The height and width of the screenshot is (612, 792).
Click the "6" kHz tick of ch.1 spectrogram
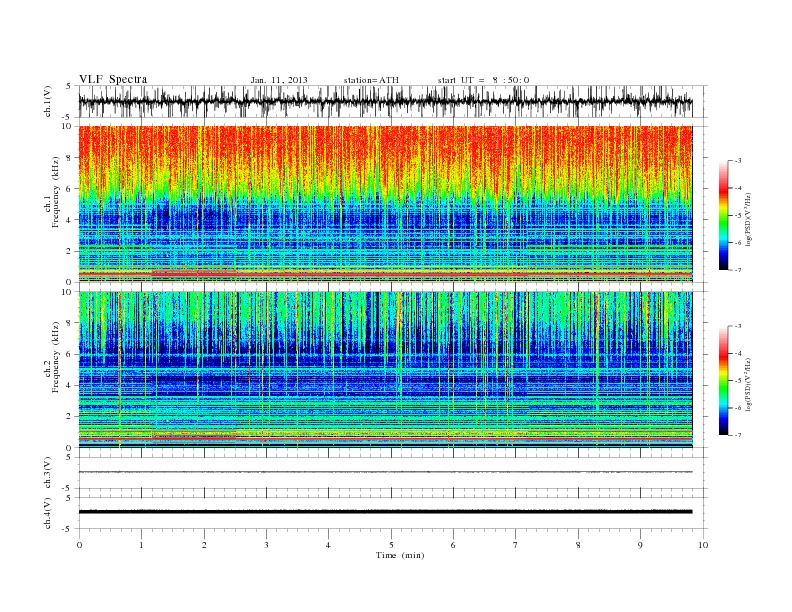(70, 189)
